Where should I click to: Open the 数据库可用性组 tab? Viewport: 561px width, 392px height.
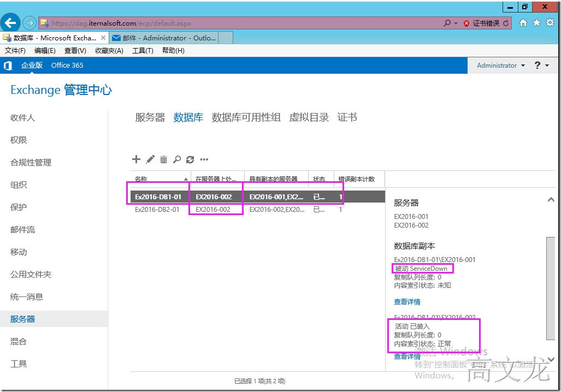coord(246,117)
